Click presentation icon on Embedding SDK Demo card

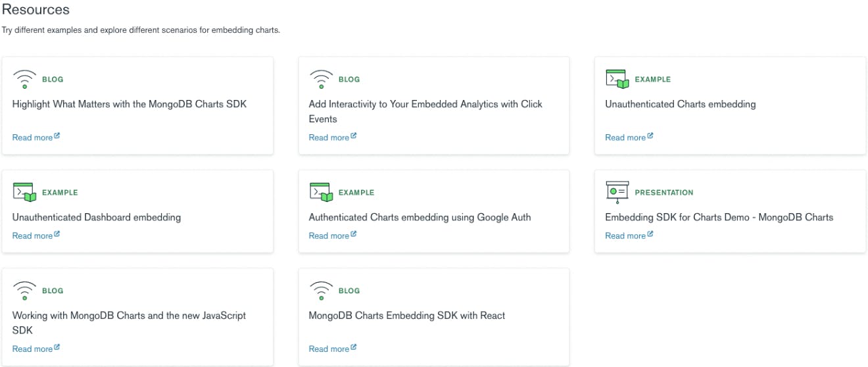tap(617, 192)
